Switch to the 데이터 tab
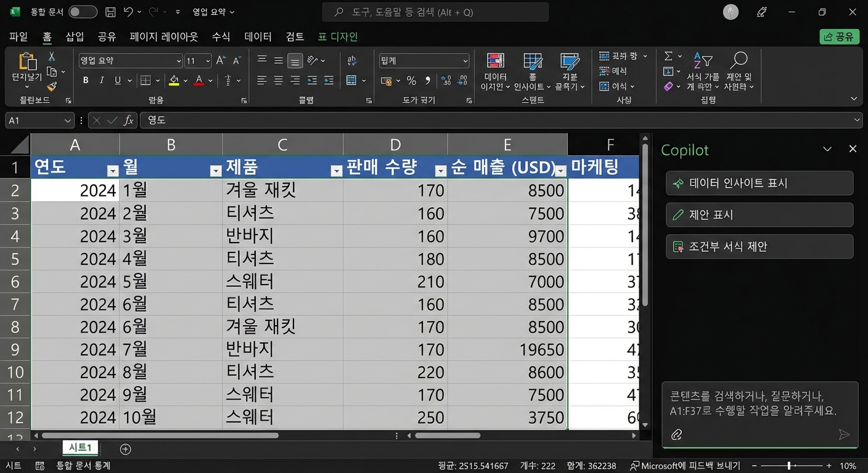The image size is (868, 473). click(x=258, y=37)
